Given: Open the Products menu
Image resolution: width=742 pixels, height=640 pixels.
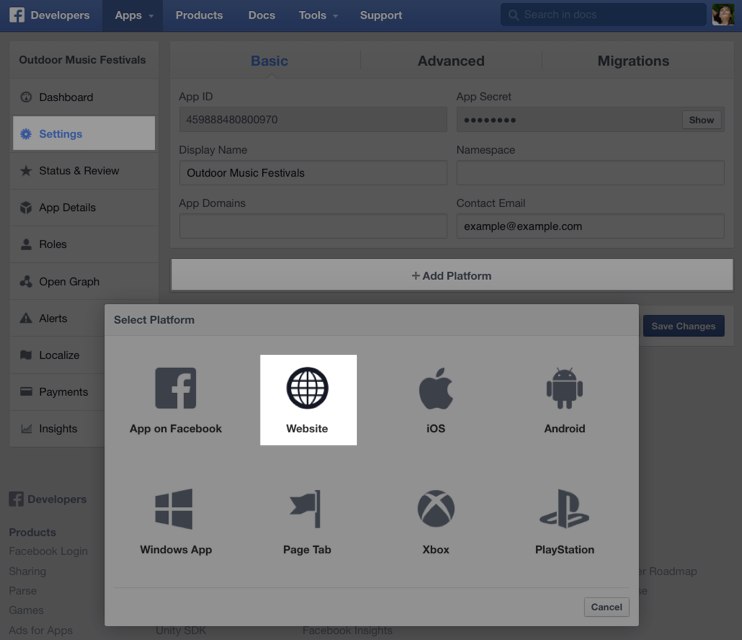Looking at the screenshot, I should (x=199, y=16).
